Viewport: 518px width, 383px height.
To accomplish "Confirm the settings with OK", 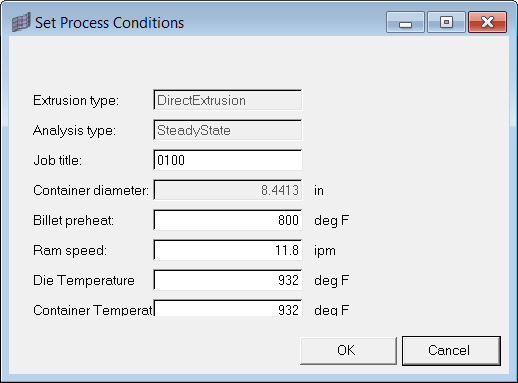I will pos(348,351).
